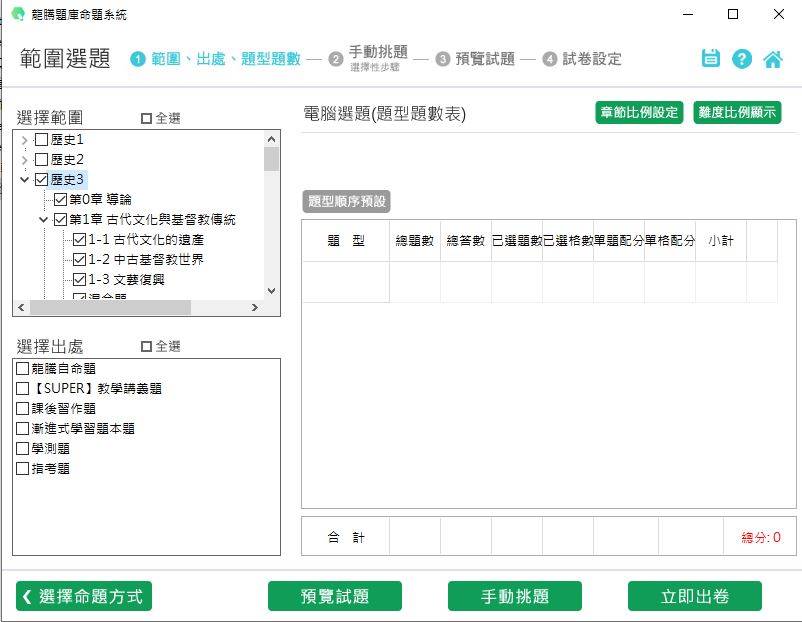Go to home via the house icon
This screenshot has width=802, height=622.
[773, 59]
